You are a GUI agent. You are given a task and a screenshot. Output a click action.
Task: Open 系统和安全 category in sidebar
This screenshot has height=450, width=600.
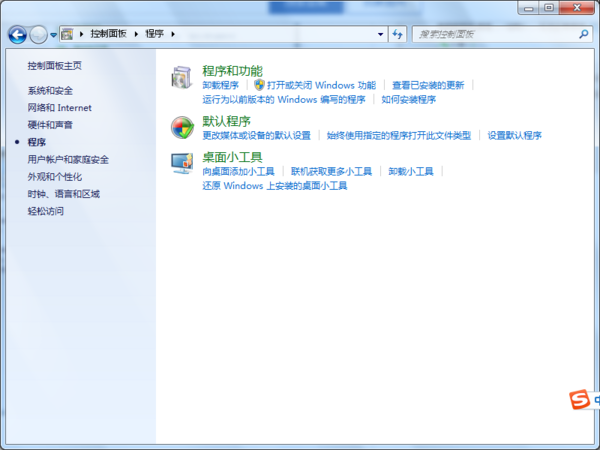tap(50, 91)
